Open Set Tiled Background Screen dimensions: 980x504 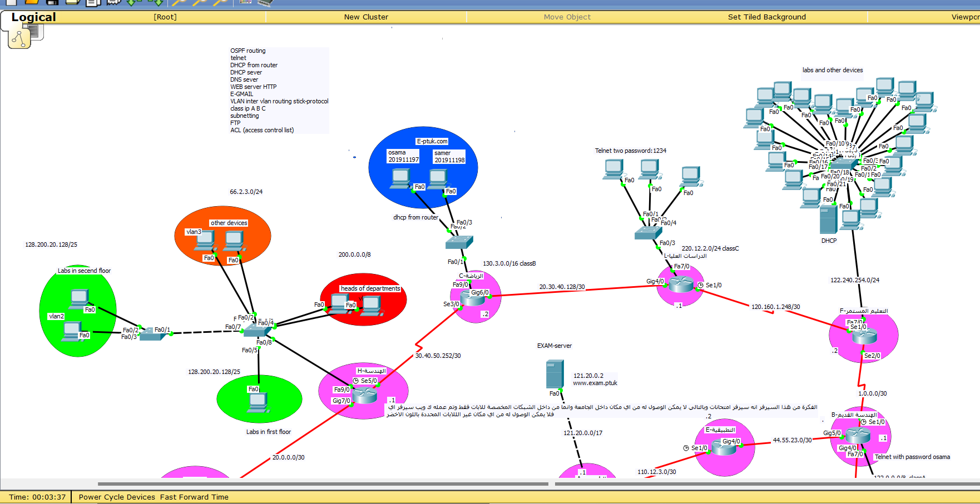point(766,17)
